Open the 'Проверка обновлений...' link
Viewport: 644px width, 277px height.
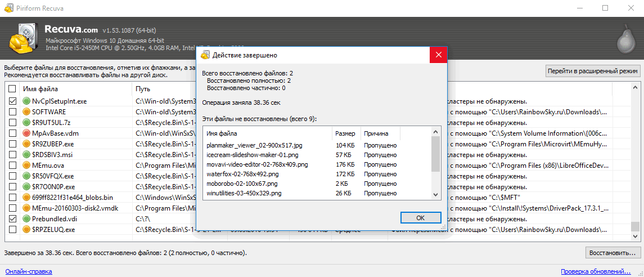[596, 271]
